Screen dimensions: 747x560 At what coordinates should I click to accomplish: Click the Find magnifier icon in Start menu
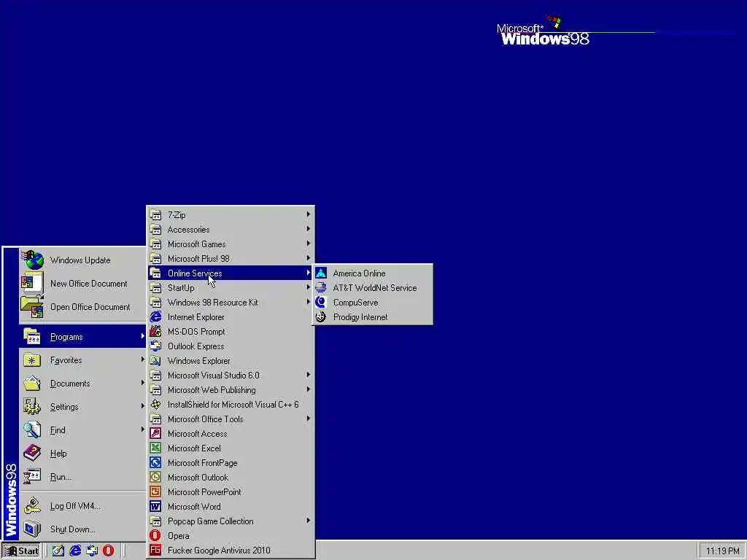[x=32, y=429]
